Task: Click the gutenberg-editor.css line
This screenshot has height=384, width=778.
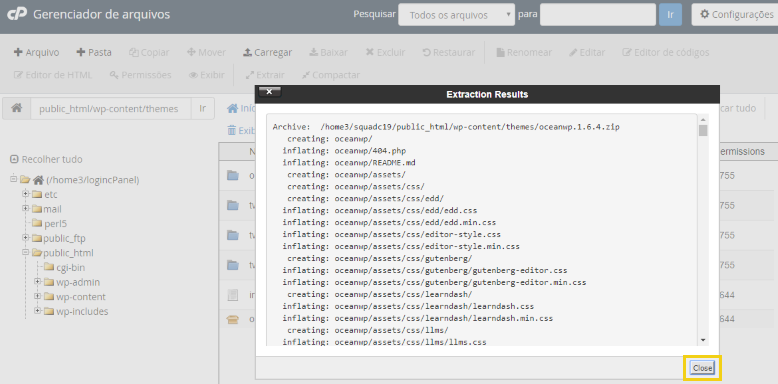Action: (x=425, y=270)
